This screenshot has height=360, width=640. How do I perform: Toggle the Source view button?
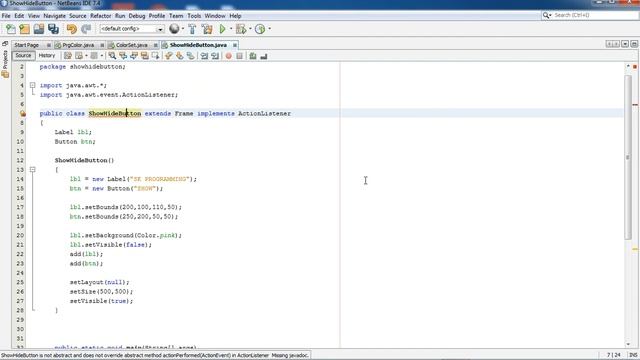23,56
